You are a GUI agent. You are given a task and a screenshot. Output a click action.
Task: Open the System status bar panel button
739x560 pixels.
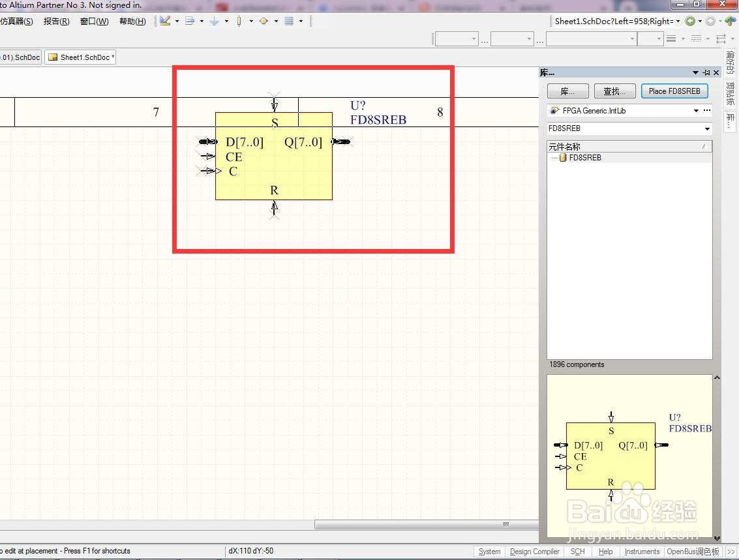coord(489,552)
